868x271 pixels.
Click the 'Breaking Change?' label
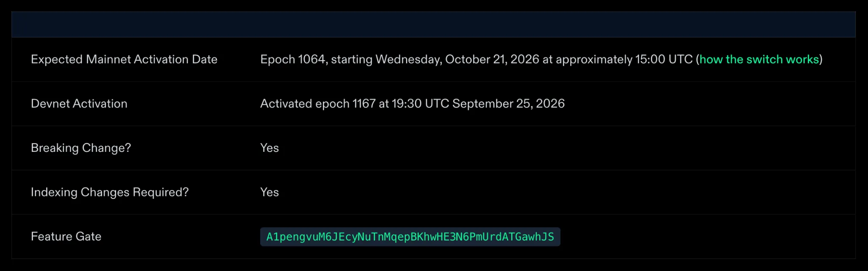81,148
